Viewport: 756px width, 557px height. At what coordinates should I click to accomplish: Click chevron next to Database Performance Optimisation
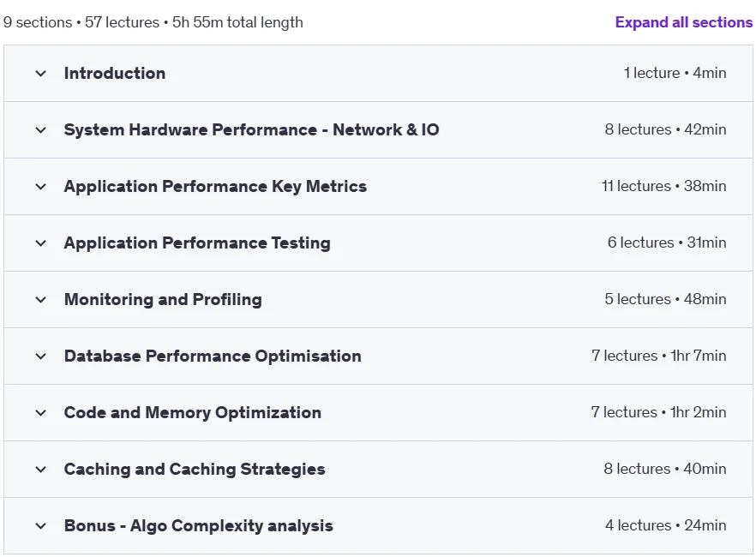coord(41,356)
